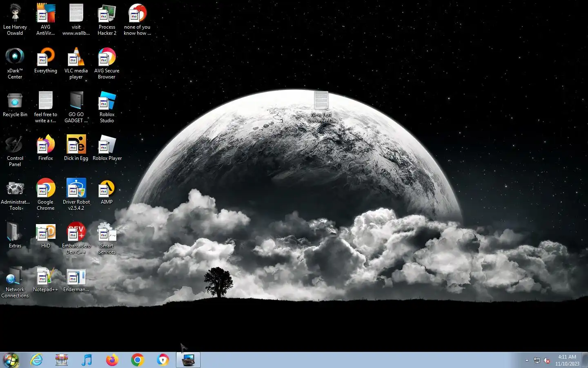Select the Driver Robot v2.5.4.2 shortcut
The width and height of the screenshot is (588, 368).
coord(76,194)
